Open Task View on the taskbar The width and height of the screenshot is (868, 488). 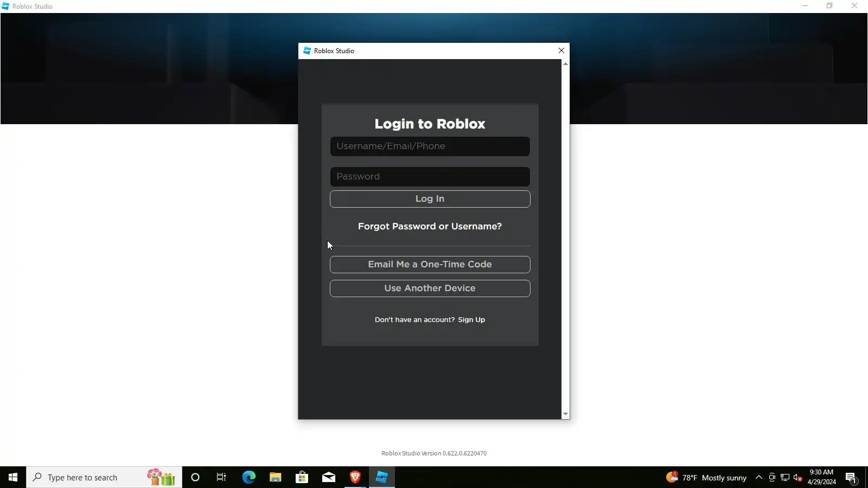[x=221, y=477]
